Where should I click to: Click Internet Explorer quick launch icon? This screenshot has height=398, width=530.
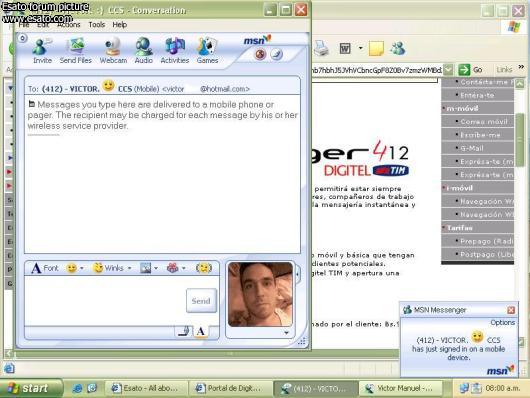[x=77, y=389]
